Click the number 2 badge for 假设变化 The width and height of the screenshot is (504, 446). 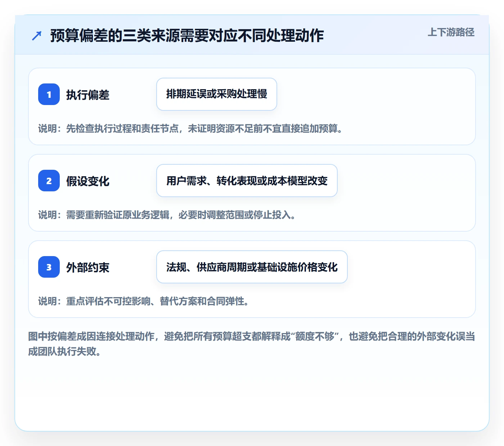tap(49, 181)
